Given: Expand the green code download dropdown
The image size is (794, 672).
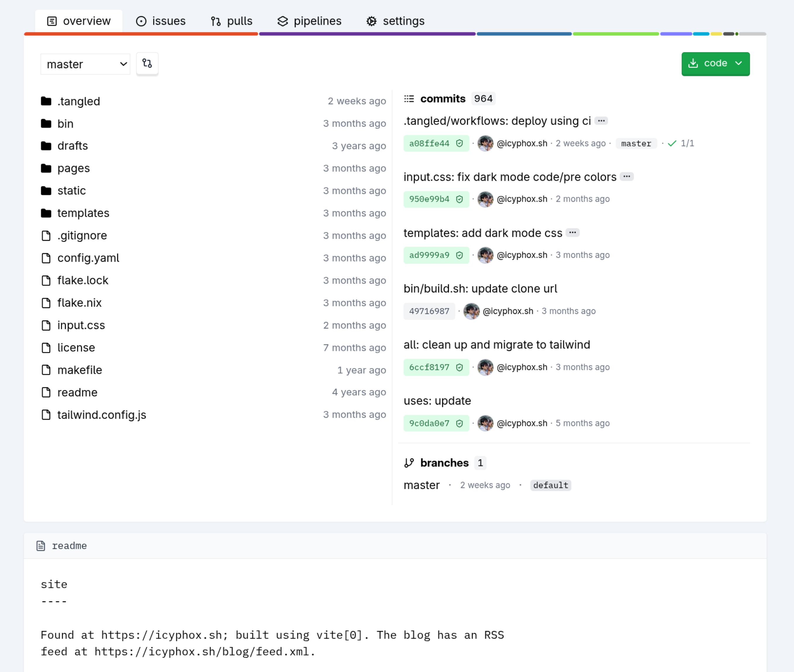Looking at the screenshot, I should click(715, 63).
